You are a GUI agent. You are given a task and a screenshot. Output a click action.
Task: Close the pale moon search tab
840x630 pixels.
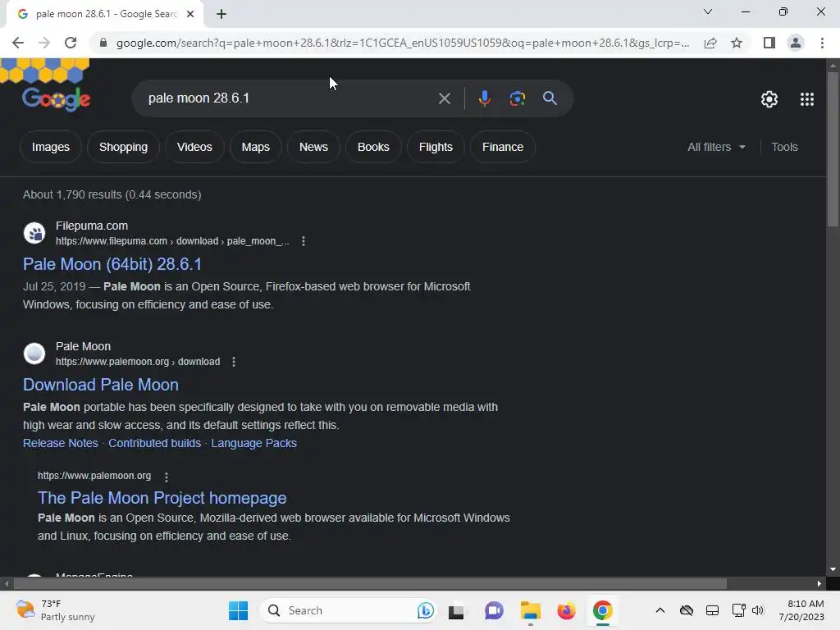coord(190,14)
